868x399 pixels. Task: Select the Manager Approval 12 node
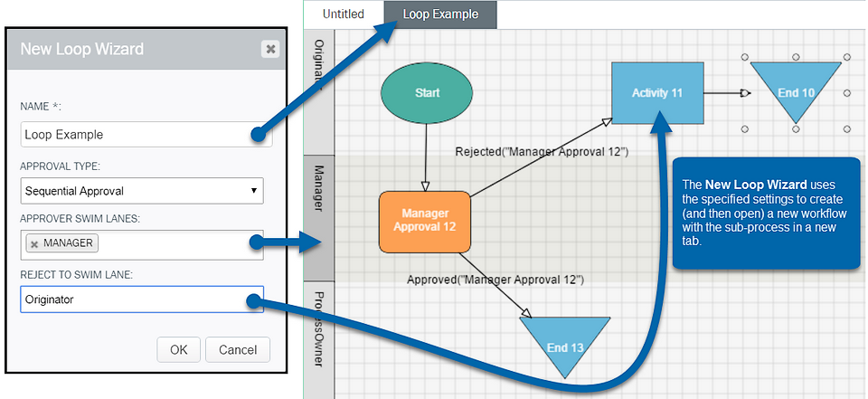[425, 222]
